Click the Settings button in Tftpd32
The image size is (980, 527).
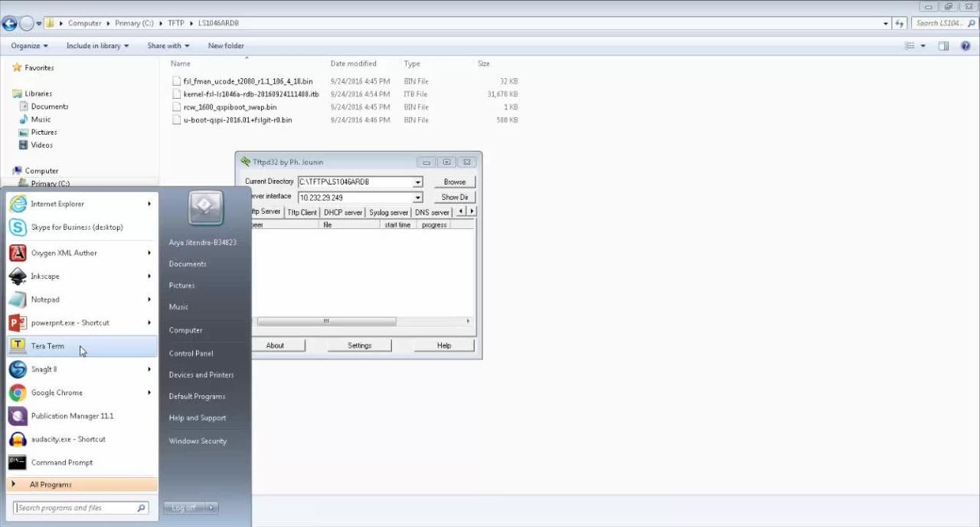(x=359, y=345)
